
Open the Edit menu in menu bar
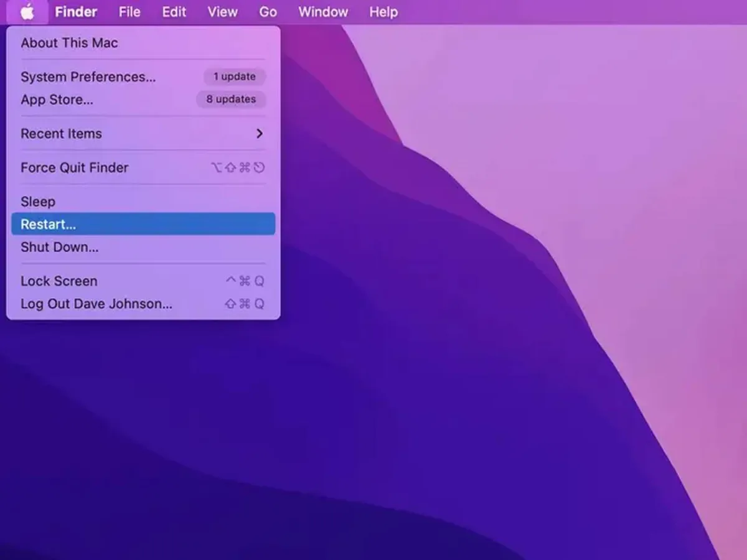click(174, 12)
